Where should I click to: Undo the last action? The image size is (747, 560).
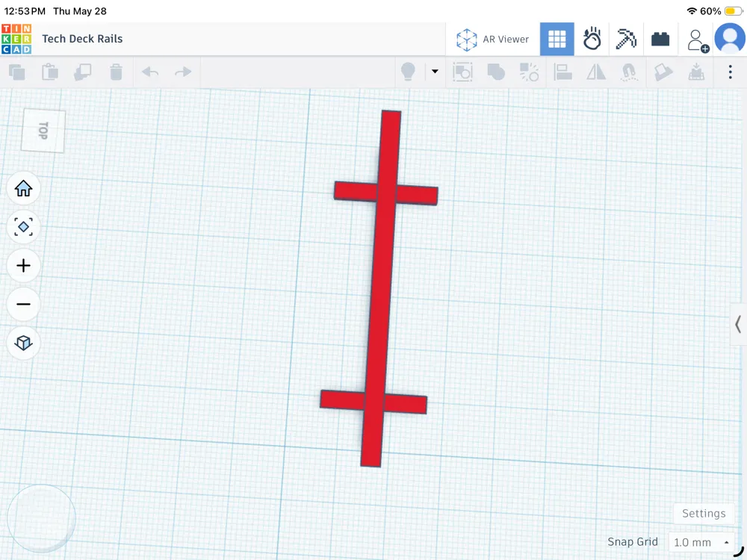[x=150, y=72]
